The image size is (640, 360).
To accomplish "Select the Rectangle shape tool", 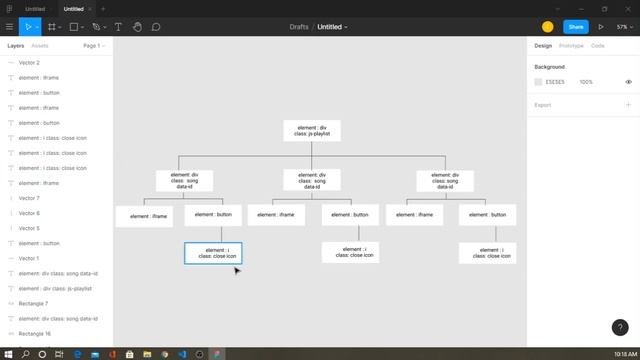I will pos(73,27).
